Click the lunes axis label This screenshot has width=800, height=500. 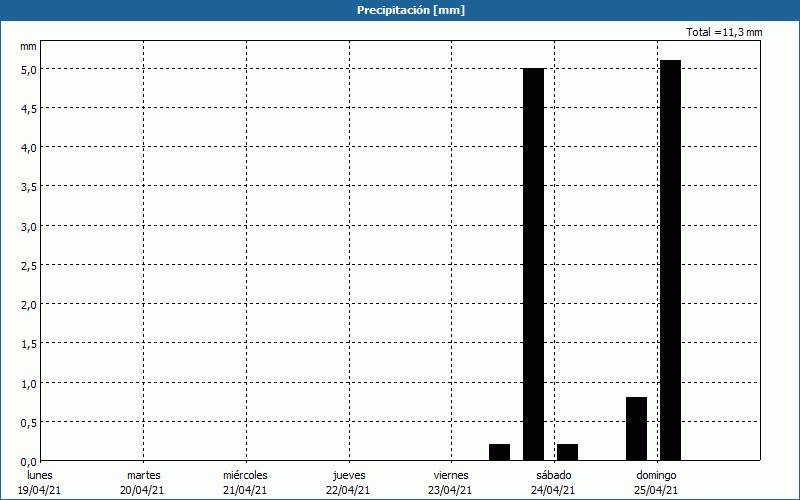click(x=40, y=475)
